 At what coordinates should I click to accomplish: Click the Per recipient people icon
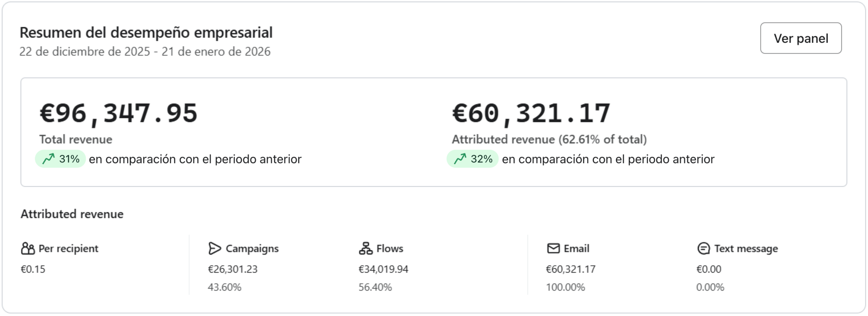pyautogui.click(x=28, y=249)
